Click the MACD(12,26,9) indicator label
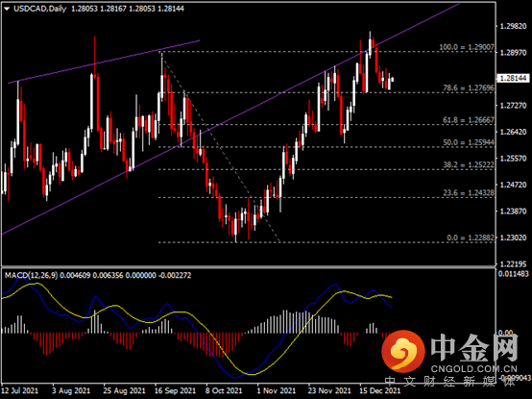This screenshot has width=532, height=399. tap(32, 275)
